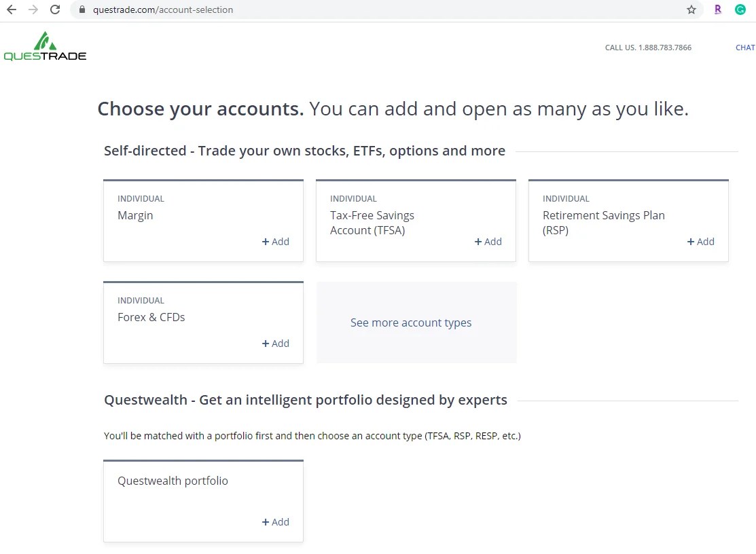This screenshot has width=756, height=554.
Task: Click INDIVIDUAL label on the TFSA card
Action: tap(353, 199)
